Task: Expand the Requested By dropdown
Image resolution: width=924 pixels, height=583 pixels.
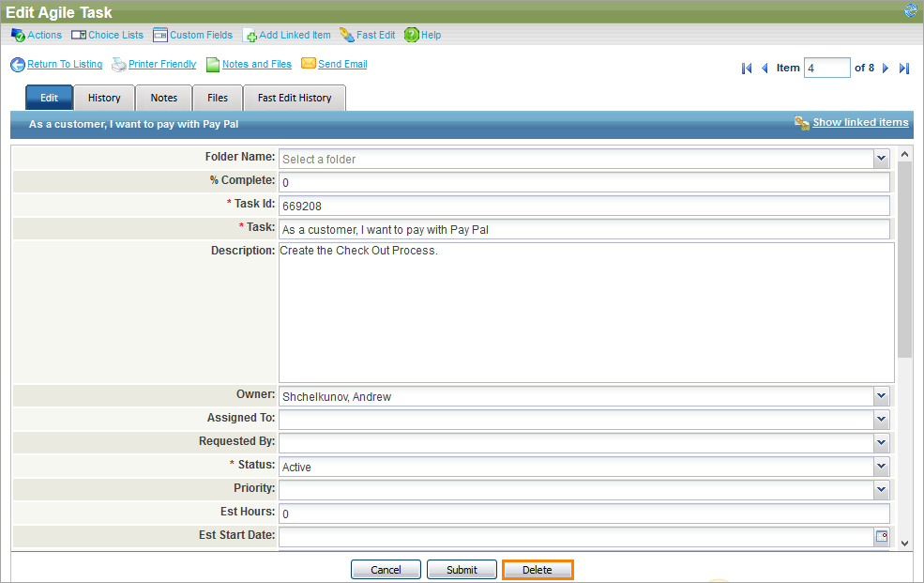Action: [x=881, y=443]
